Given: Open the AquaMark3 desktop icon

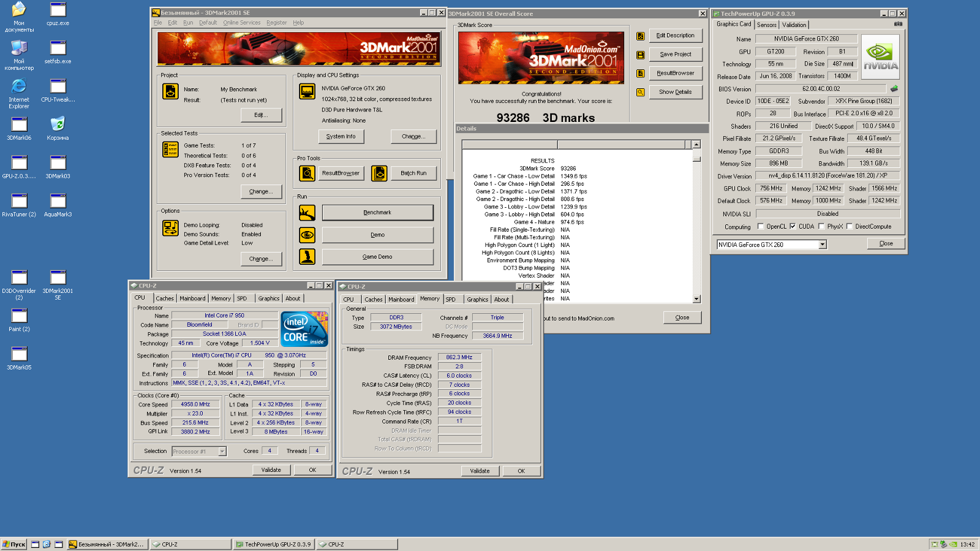Looking at the screenshot, I should [x=58, y=205].
